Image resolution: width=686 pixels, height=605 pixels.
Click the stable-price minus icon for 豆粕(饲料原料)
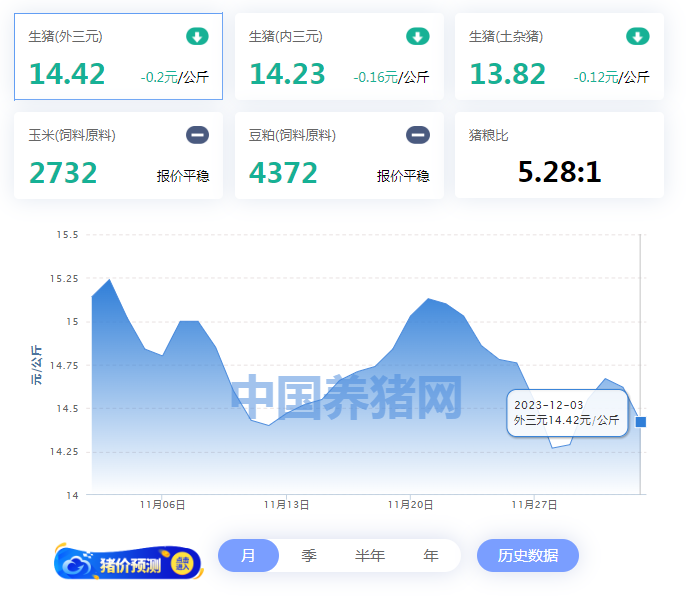pos(417,135)
